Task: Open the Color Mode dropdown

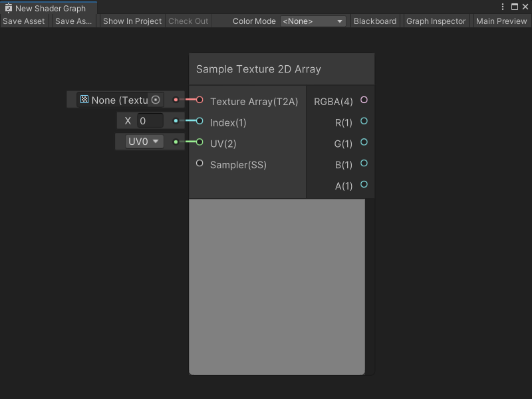Action: click(x=313, y=21)
